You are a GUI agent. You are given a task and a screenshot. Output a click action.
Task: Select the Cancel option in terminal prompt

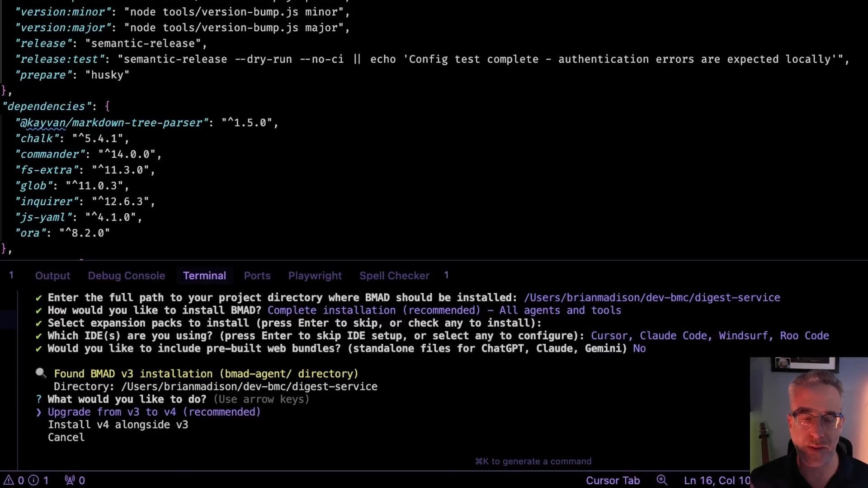[66, 437]
